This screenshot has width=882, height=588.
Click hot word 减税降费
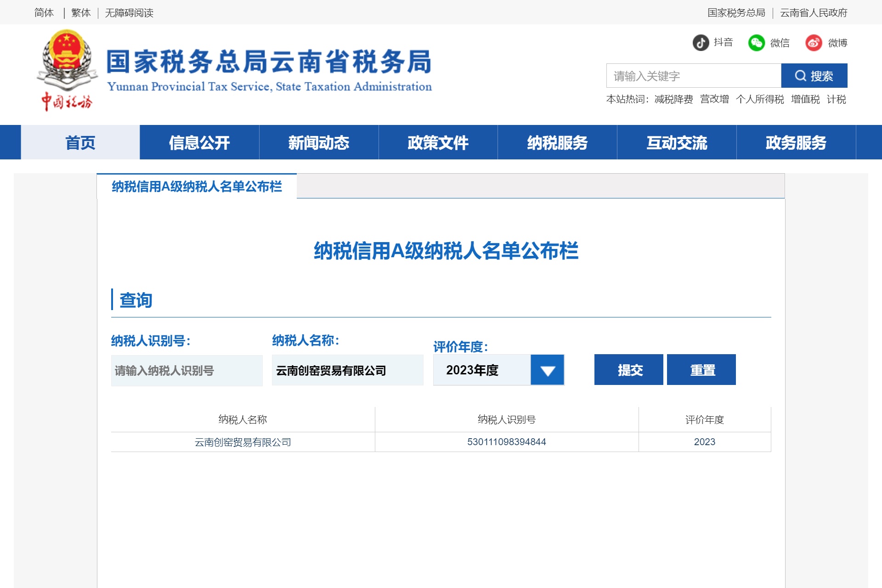point(673,99)
